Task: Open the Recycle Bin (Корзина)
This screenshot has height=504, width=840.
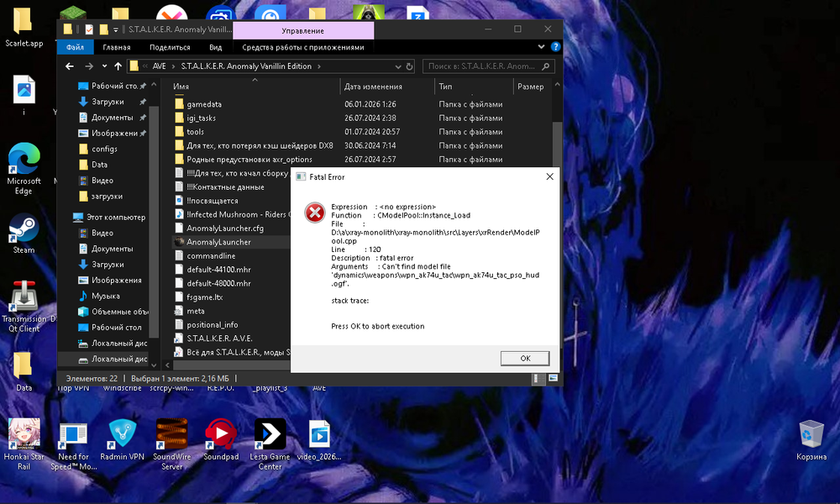Action: point(811,434)
